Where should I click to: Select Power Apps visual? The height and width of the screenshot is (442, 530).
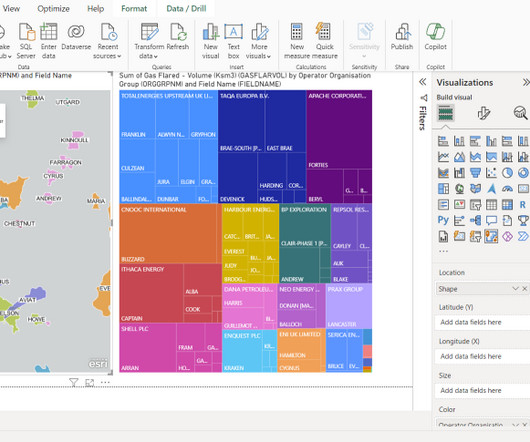click(507, 236)
